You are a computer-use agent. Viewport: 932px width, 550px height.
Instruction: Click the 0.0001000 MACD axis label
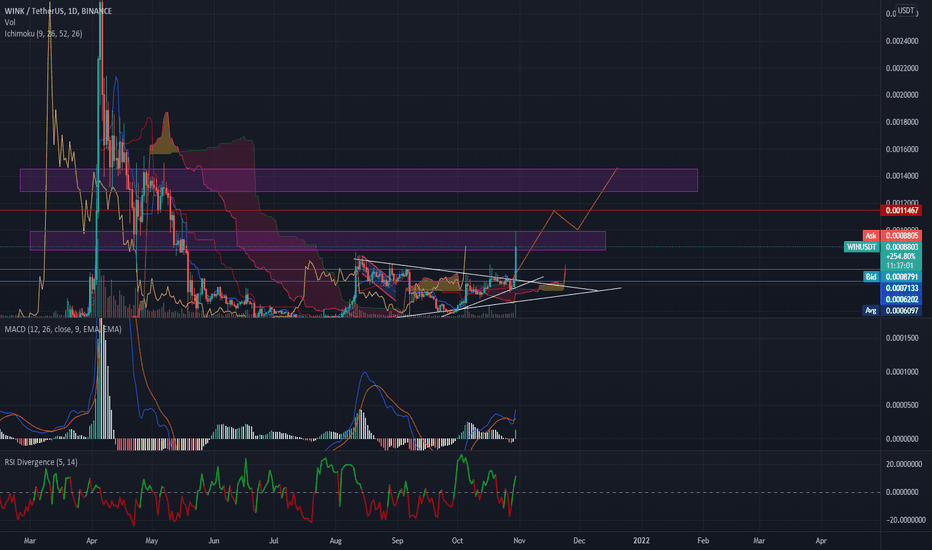pyautogui.click(x=902, y=372)
